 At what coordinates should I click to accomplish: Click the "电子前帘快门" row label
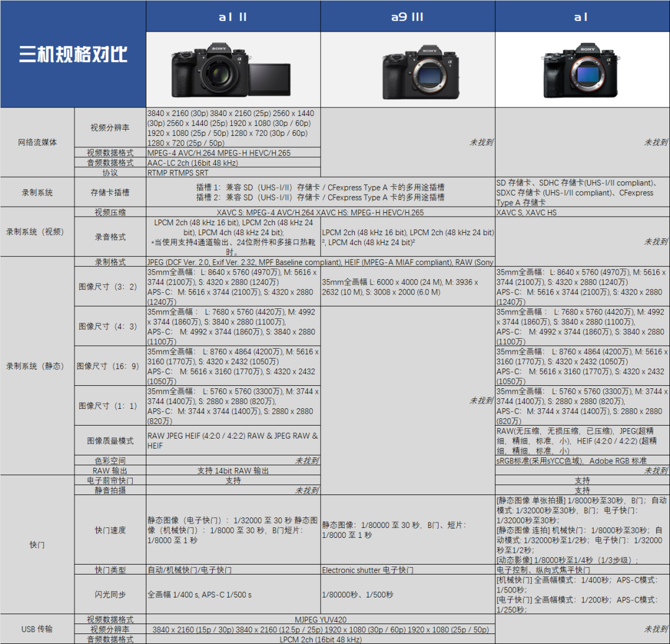110,480
